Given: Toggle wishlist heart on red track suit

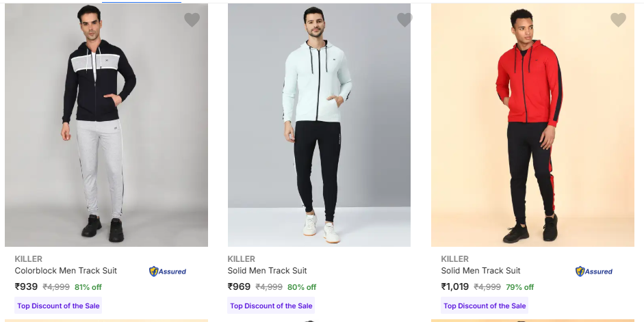Looking at the screenshot, I should point(618,20).
